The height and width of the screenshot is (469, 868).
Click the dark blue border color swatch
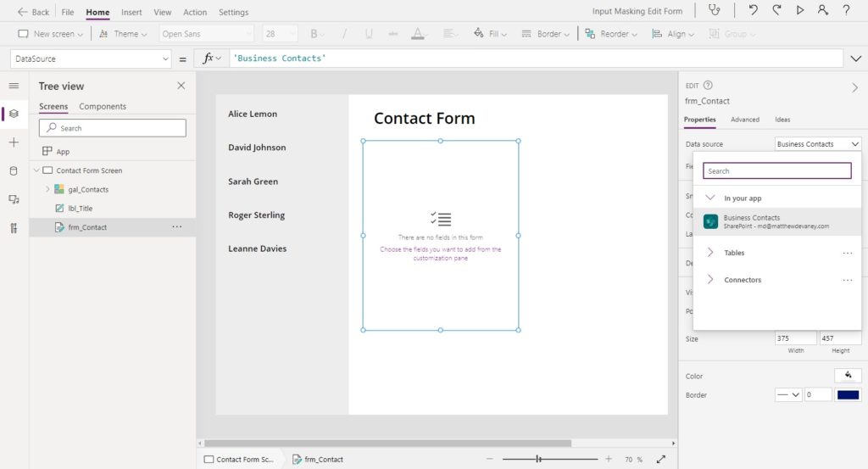pyautogui.click(x=848, y=395)
